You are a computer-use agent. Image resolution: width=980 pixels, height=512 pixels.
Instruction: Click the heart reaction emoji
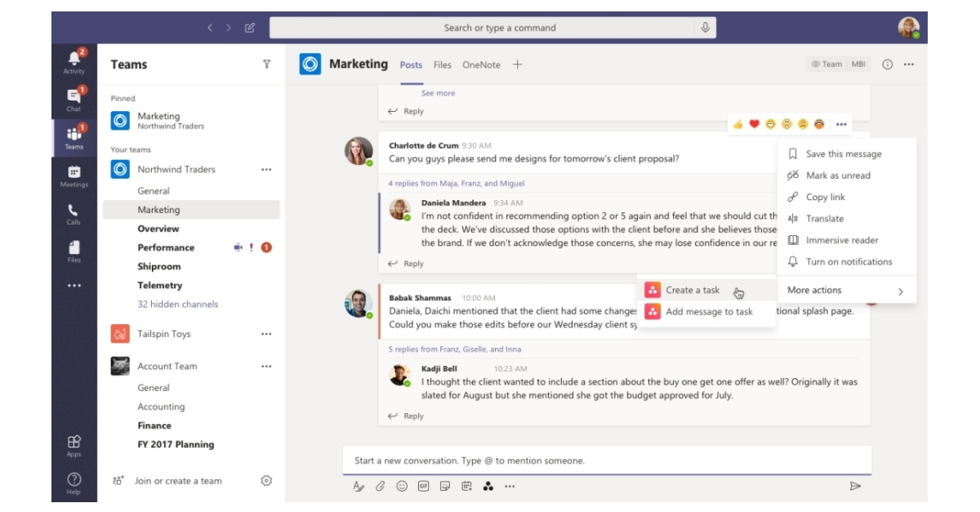point(754,124)
